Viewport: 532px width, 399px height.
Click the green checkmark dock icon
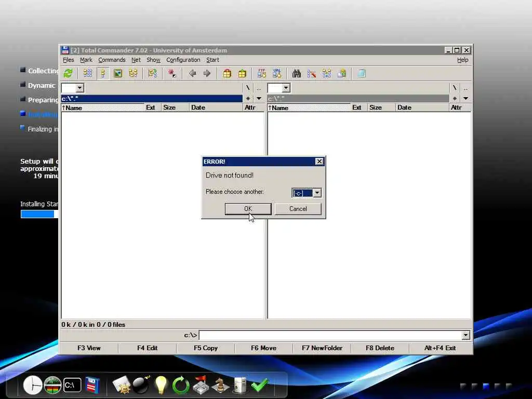pyautogui.click(x=260, y=385)
